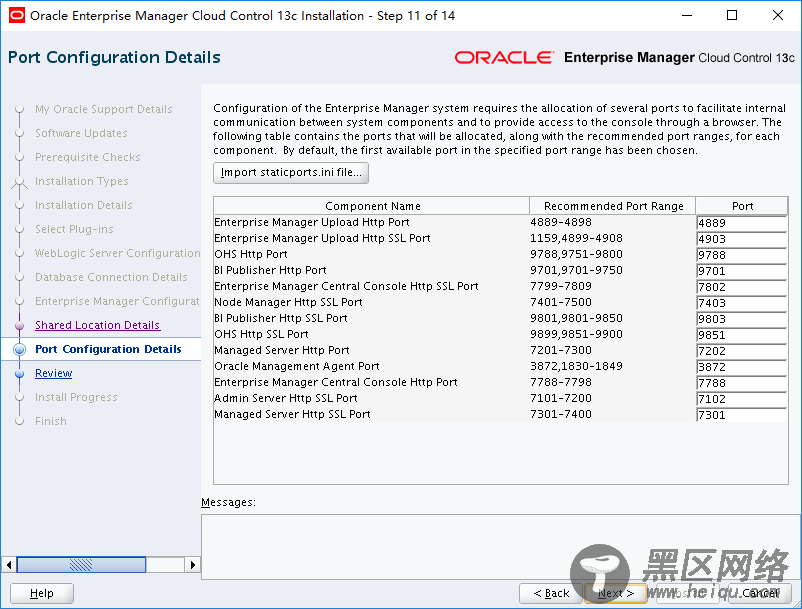The width and height of the screenshot is (802, 609).
Task: Proceed using the Next button
Action: point(616,593)
